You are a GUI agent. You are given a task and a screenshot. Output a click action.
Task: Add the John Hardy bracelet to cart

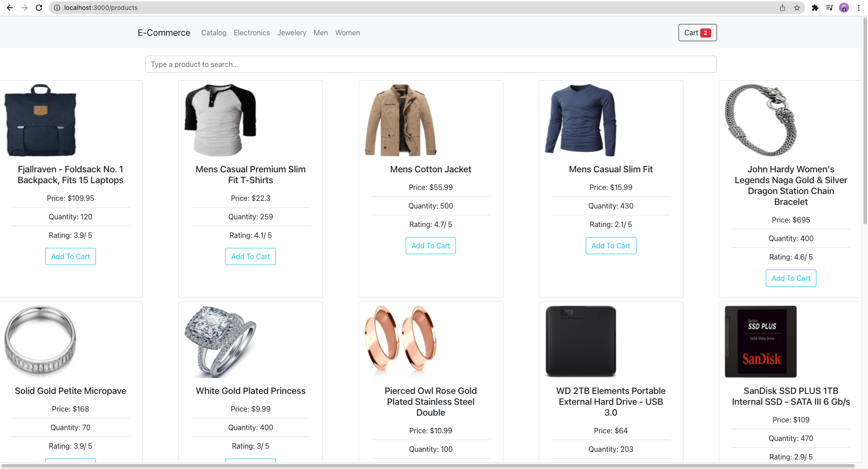click(x=791, y=278)
